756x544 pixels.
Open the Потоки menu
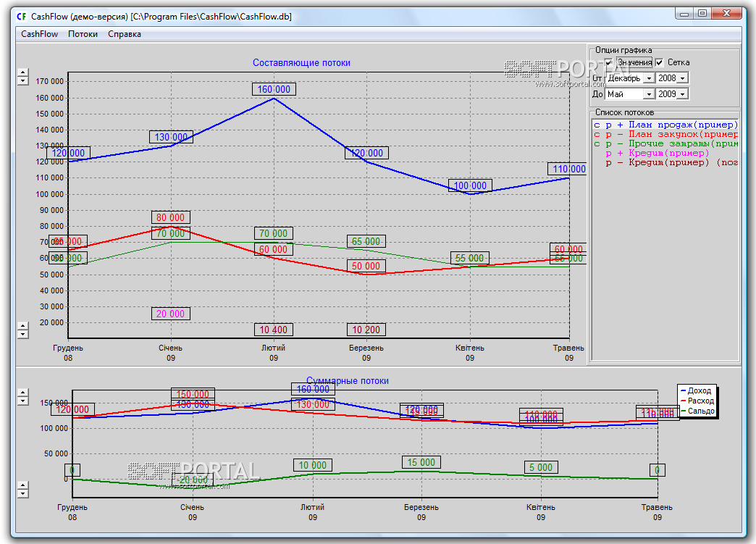click(83, 34)
